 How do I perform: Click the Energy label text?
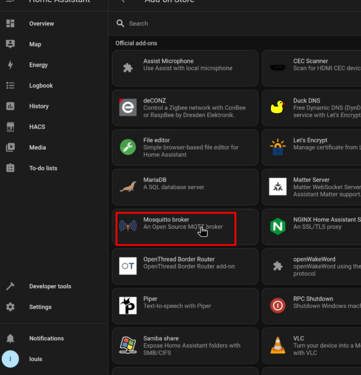point(38,65)
